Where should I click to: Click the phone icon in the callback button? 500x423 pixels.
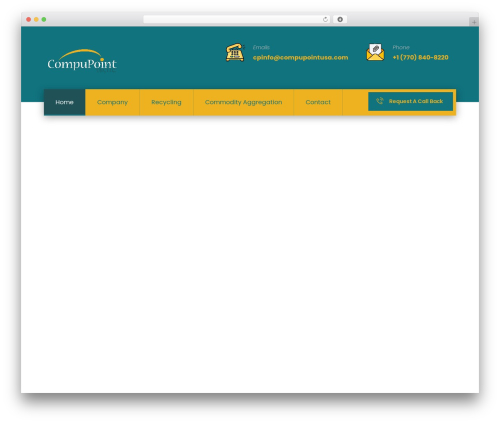(x=380, y=101)
